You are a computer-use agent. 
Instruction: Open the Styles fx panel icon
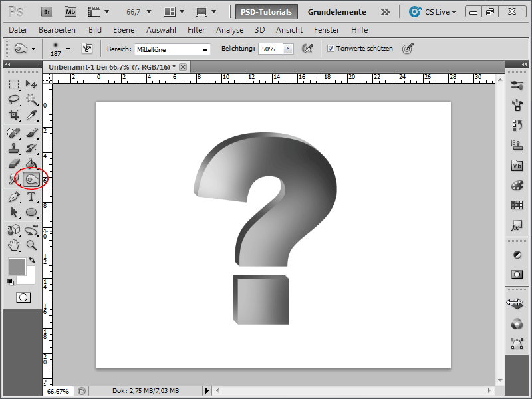coord(517,225)
